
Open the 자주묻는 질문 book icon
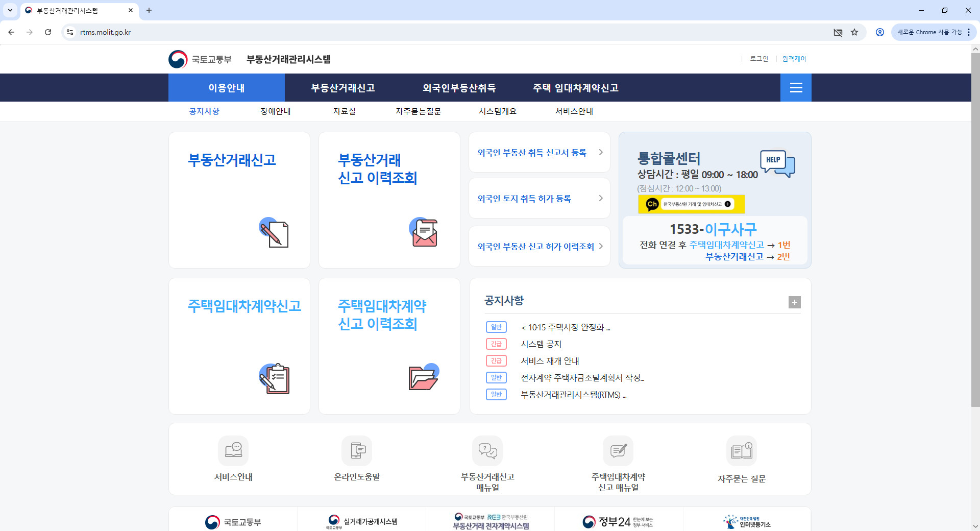(x=742, y=450)
